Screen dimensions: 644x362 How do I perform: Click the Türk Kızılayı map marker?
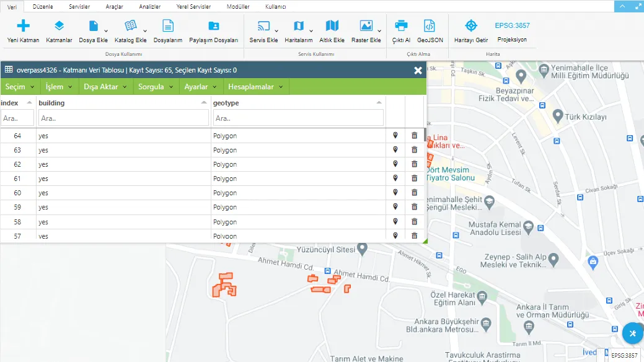[558, 116]
